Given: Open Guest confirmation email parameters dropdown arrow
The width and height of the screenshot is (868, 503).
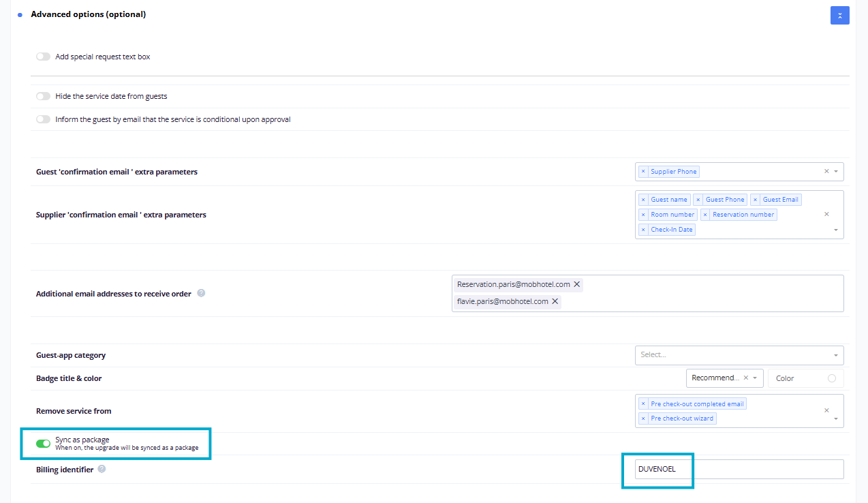Looking at the screenshot, I should pos(836,172).
